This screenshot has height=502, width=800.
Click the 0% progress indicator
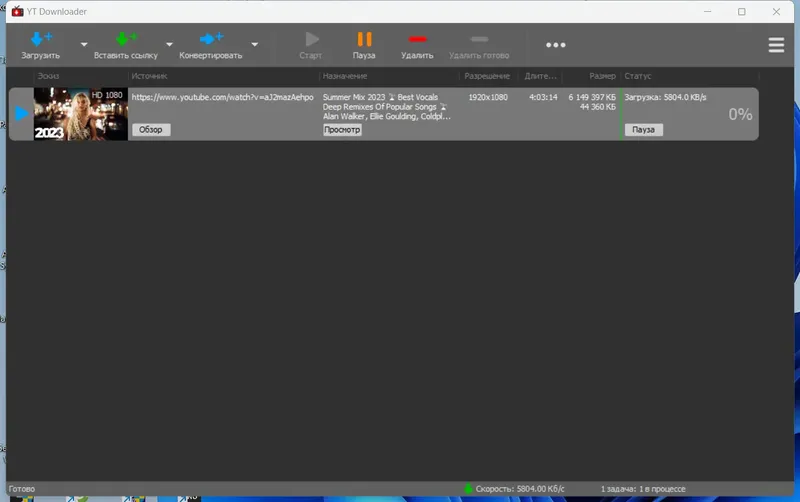(740, 114)
